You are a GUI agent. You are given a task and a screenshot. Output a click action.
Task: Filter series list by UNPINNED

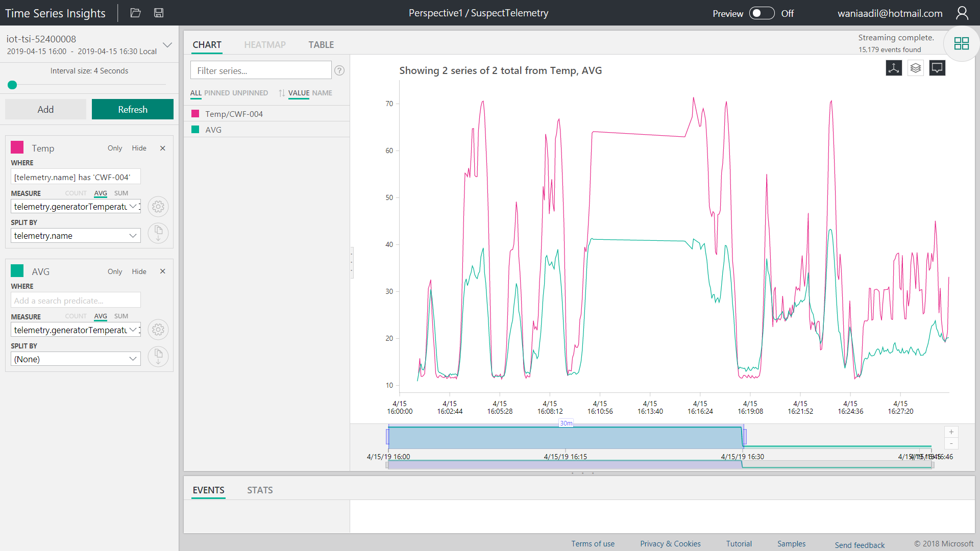[x=250, y=93]
